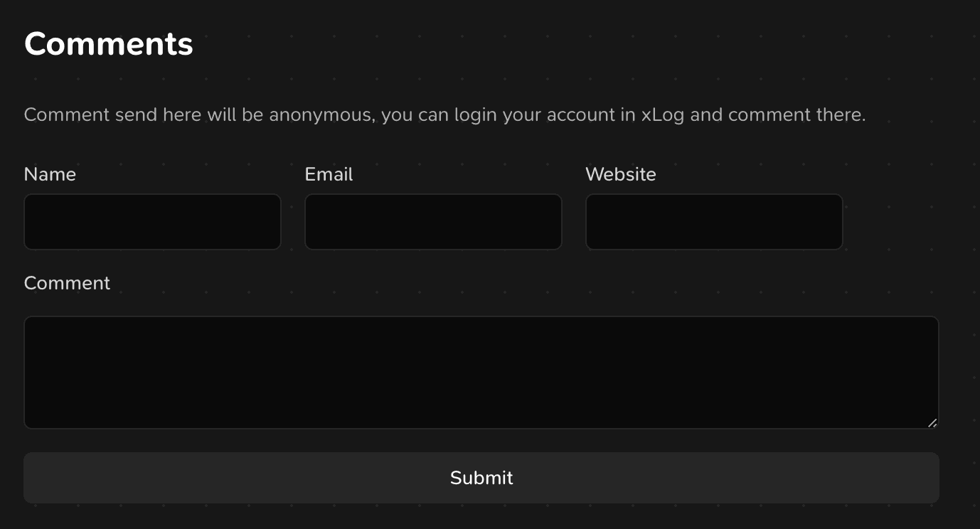Click the anonymous comment notice text
This screenshot has width=980, height=529.
(444, 114)
